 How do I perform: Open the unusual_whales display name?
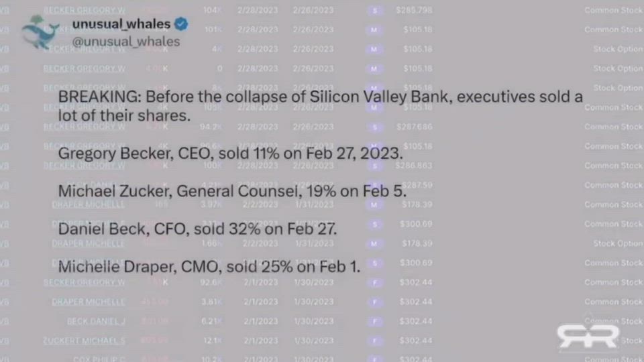click(121, 25)
